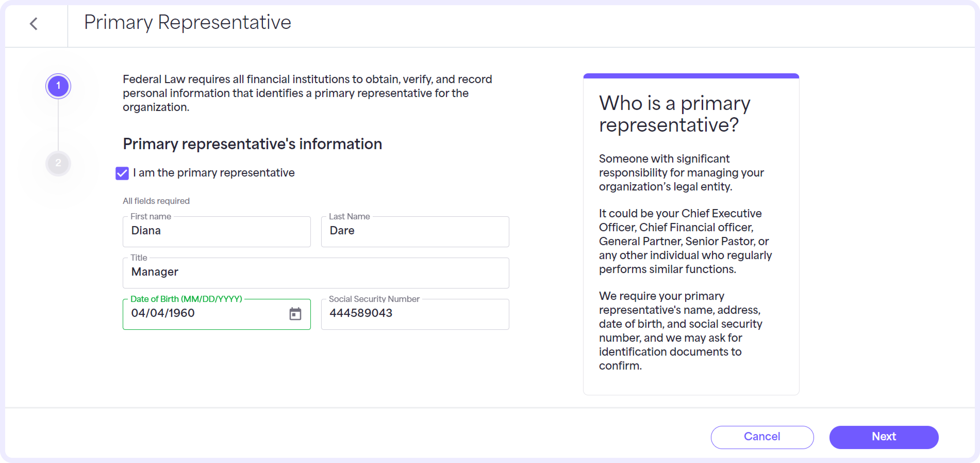Select the Last Name input field
This screenshot has width=980, height=463.
pos(416,230)
